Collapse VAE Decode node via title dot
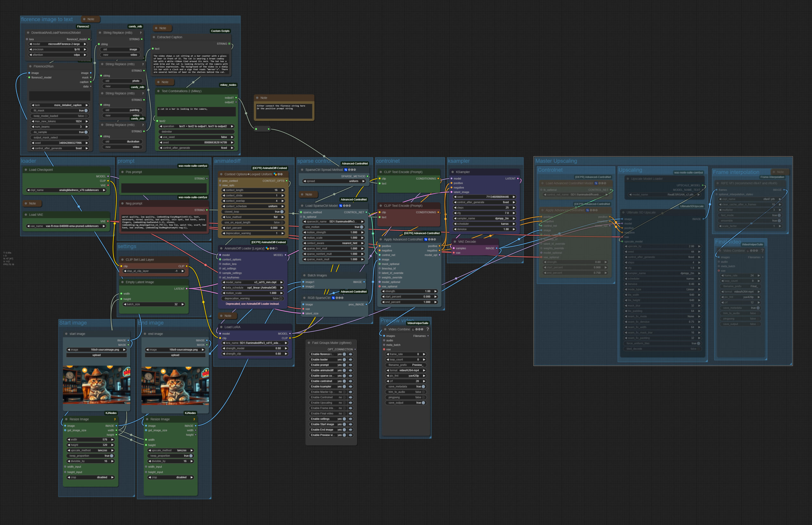This screenshot has width=812, height=525. [x=455, y=242]
